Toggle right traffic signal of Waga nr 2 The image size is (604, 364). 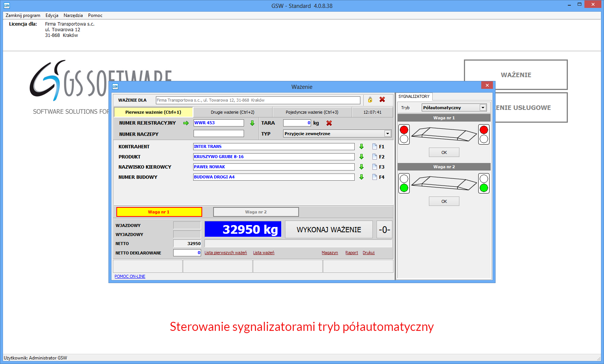coord(484,183)
